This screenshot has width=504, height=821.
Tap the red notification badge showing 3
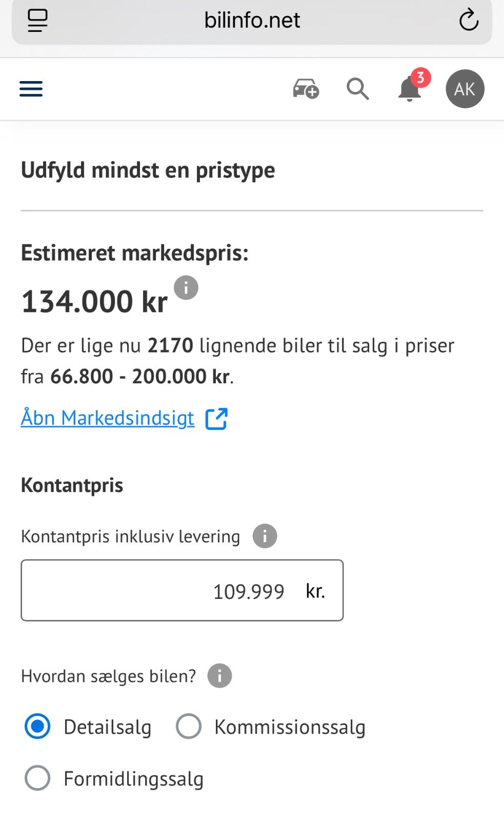(420, 77)
